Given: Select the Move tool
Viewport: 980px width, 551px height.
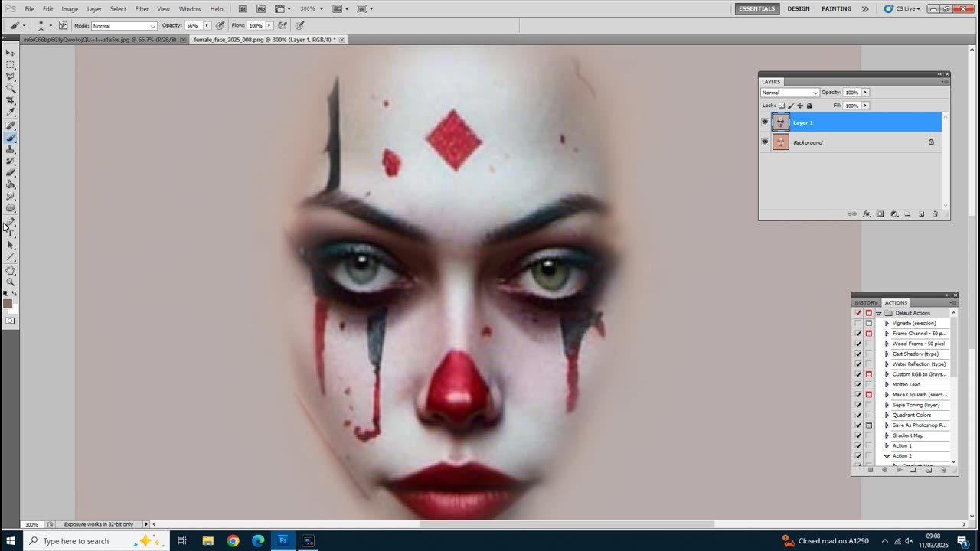Looking at the screenshot, I should [11, 53].
